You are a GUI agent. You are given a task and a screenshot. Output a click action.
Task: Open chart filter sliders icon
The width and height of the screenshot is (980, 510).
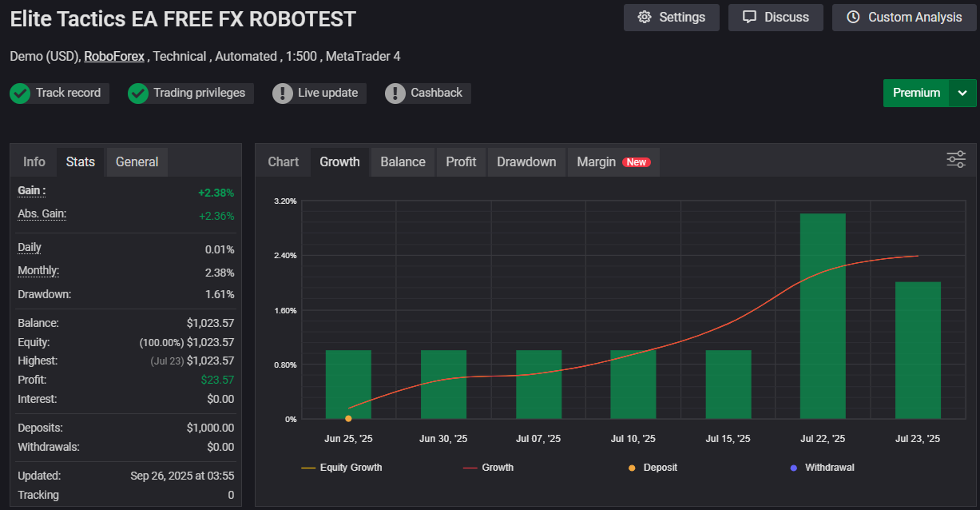[x=956, y=159]
